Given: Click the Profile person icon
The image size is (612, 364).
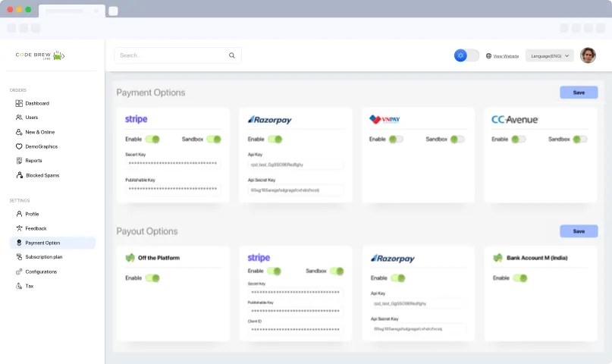Looking at the screenshot, I should 19,214.
